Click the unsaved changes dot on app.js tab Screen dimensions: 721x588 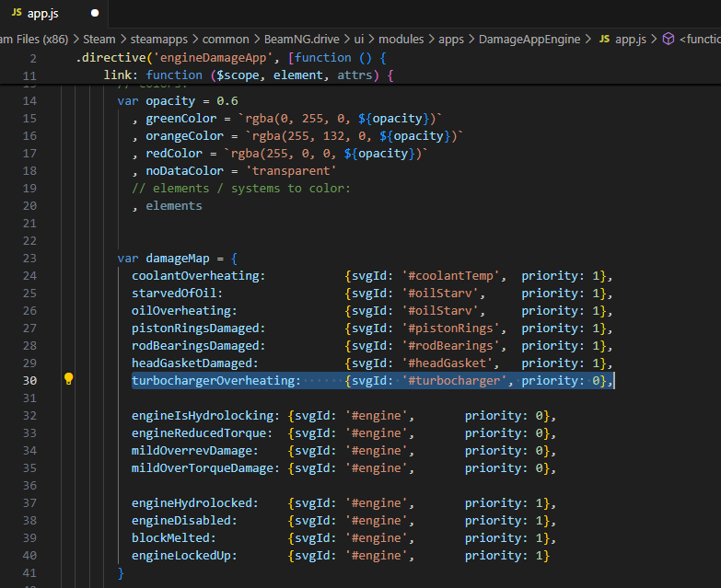click(x=94, y=13)
